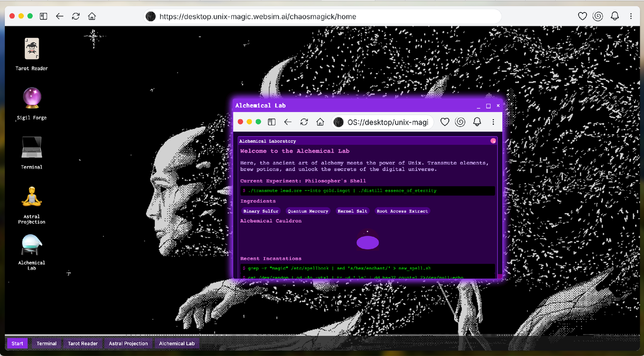
Task: Click the Recent Incantations heading
Action: [x=271, y=258]
